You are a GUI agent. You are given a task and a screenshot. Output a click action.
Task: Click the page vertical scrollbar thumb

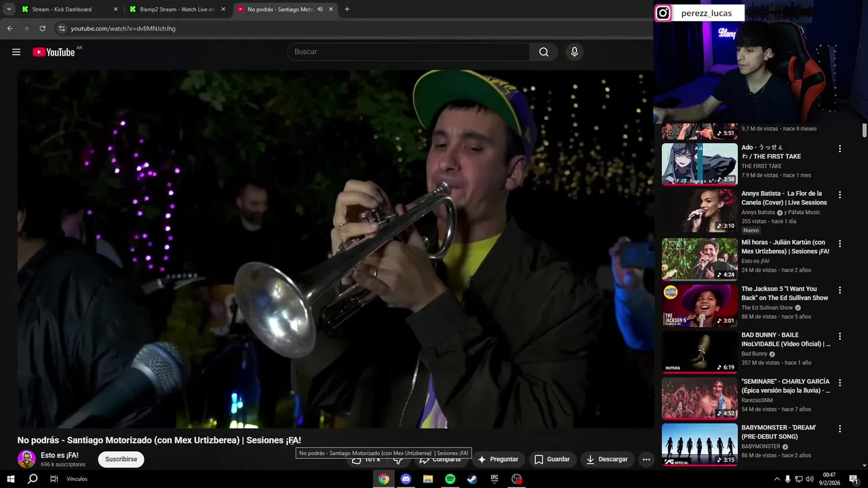[x=864, y=130]
